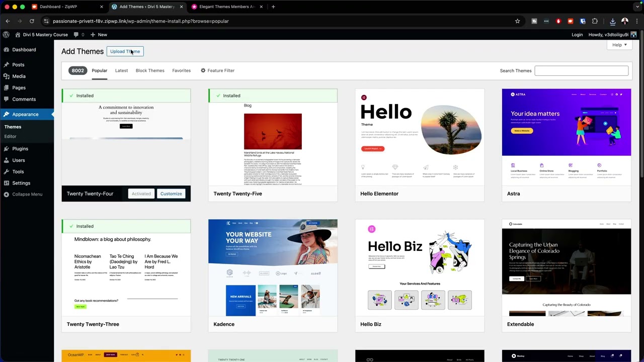Open the Howdy user account menu
This screenshot has height=362, width=644.
[612, 35]
